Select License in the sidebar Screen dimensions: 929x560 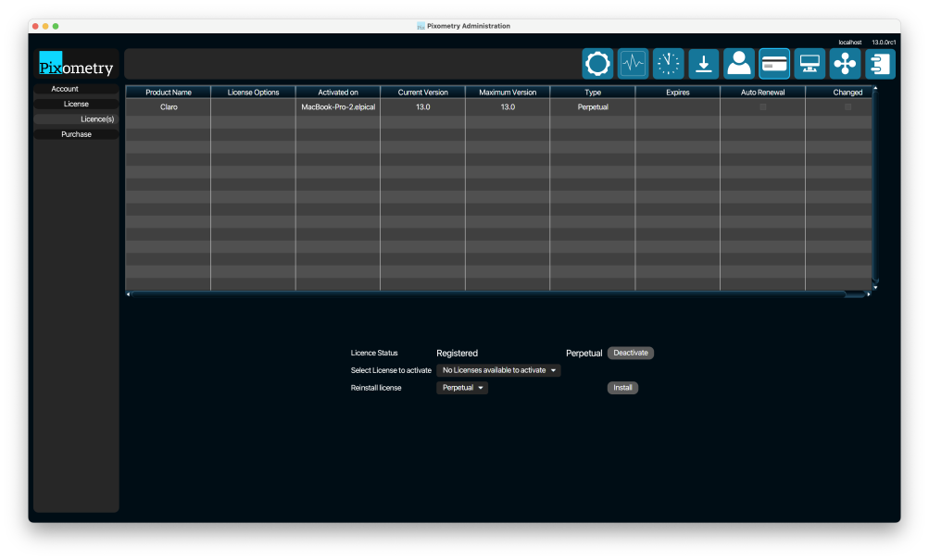(x=76, y=105)
